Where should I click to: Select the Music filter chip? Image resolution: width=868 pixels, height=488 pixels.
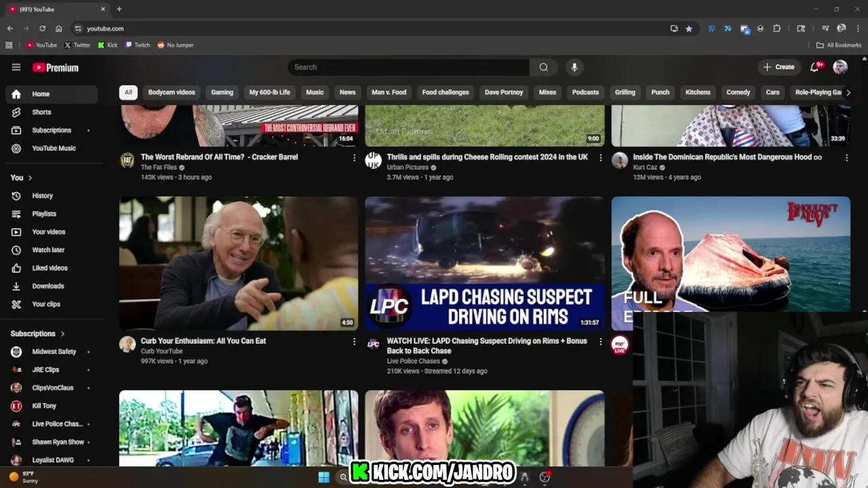tap(315, 92)
